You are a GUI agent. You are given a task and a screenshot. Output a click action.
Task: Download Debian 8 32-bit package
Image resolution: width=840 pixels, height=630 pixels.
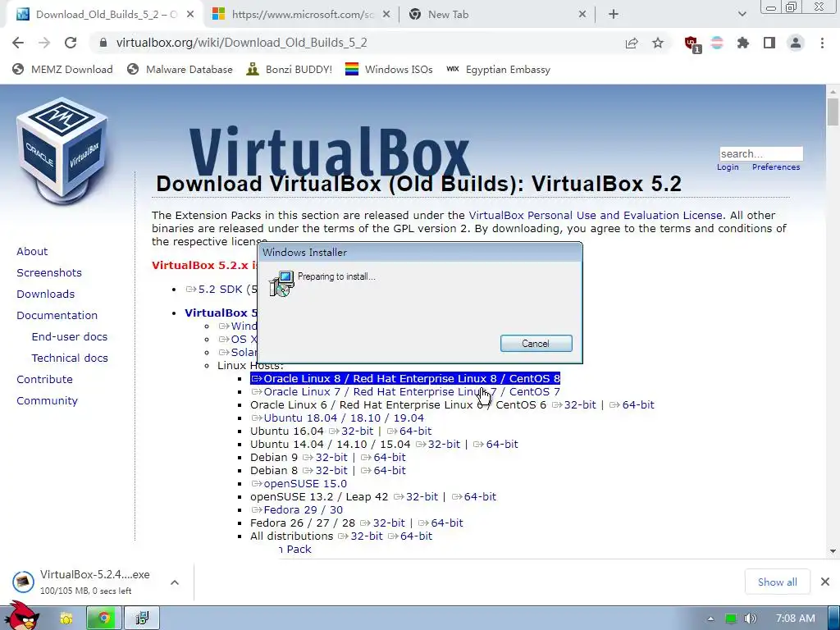pos(325,470)
